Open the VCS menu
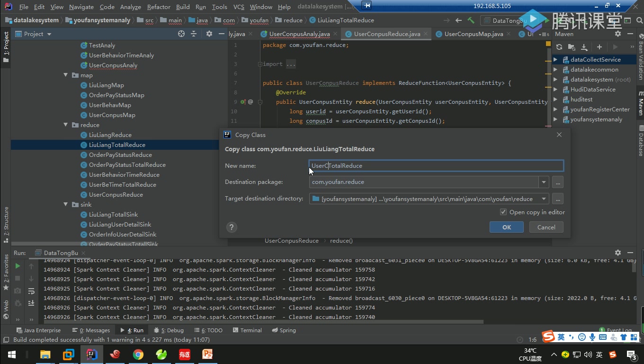This screenshot has height=364, width=644. [239, 7]
